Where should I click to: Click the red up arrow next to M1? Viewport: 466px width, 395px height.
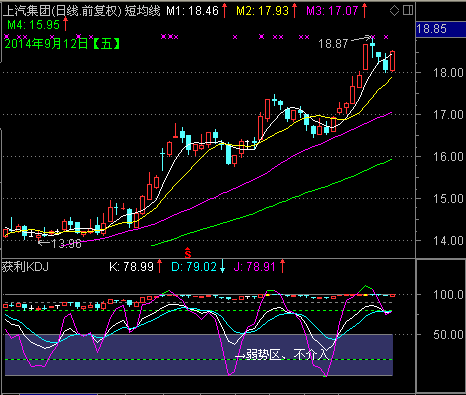[225, 11]
